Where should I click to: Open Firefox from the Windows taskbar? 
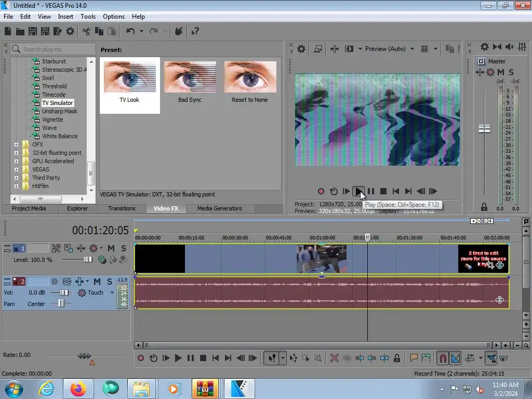[78, 389]
